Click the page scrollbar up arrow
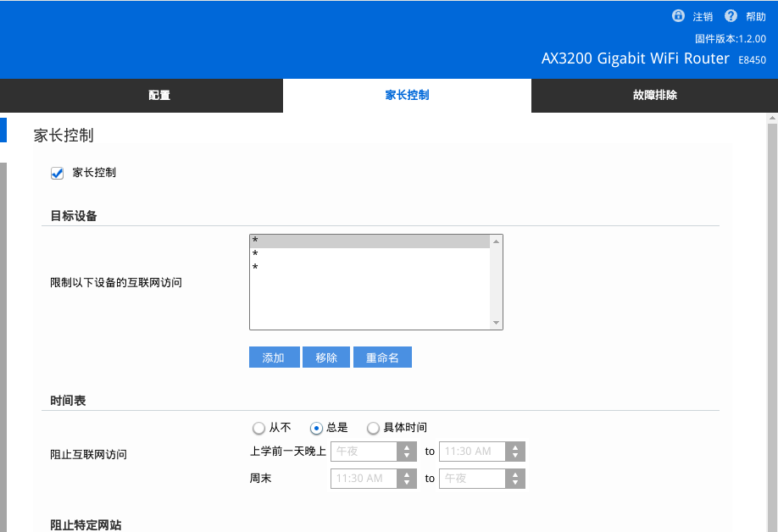This screenshot has width=778, height=532. click(x=772, y=119)
